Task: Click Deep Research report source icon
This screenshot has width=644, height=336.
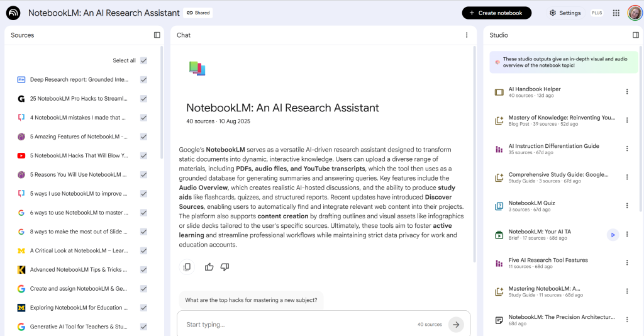Action: (21, 80)
